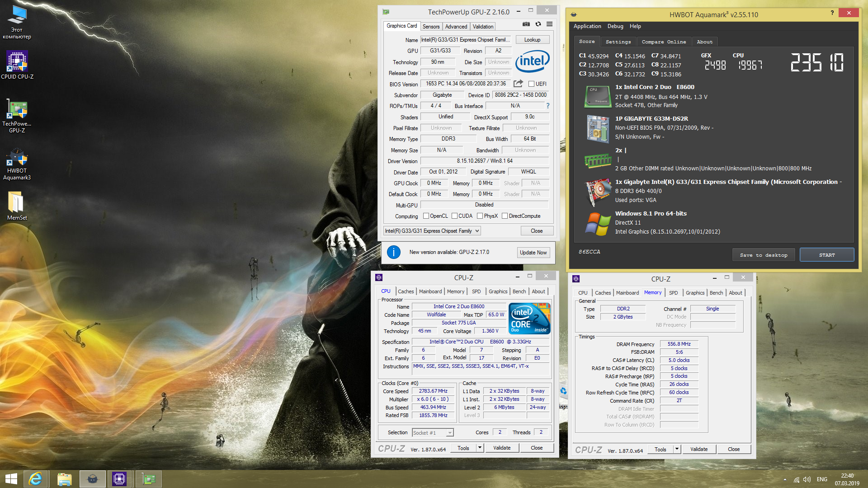This screenshot has height=488, width=868.
Task: Open the Settings tab in Aquamark
Action: [618, 42]
